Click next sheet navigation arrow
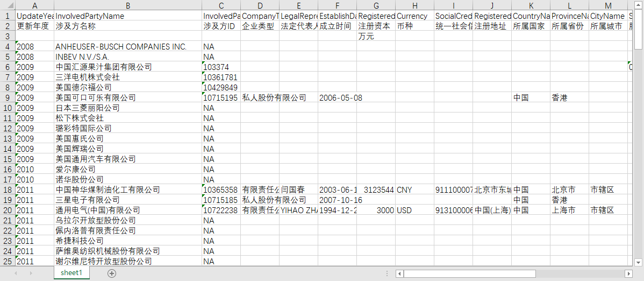Screen dimensions: 644x281 click(x=31, y=273)
